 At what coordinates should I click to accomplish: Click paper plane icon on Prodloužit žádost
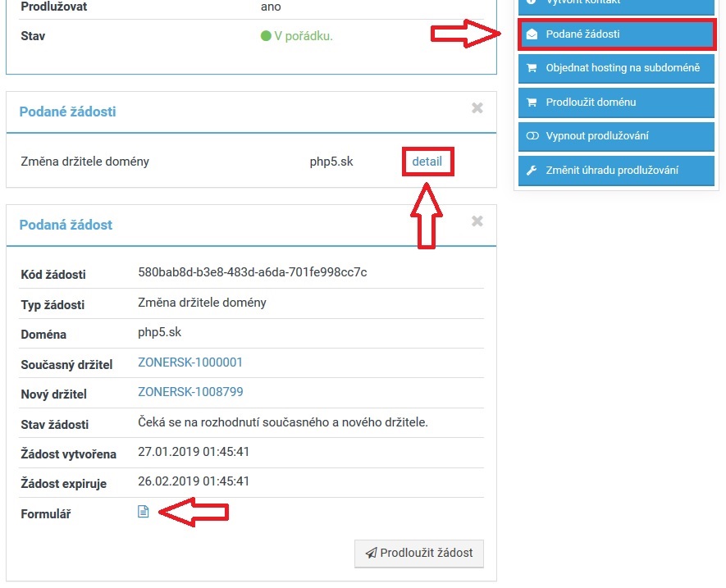[371, 553]
